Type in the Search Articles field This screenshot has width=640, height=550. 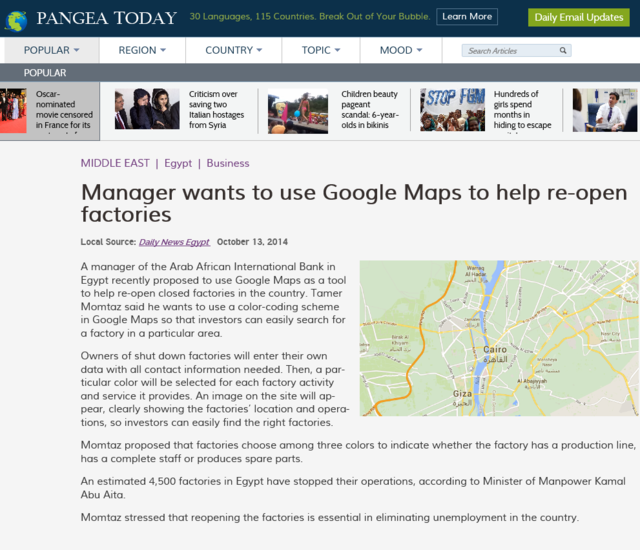point(509,51)
